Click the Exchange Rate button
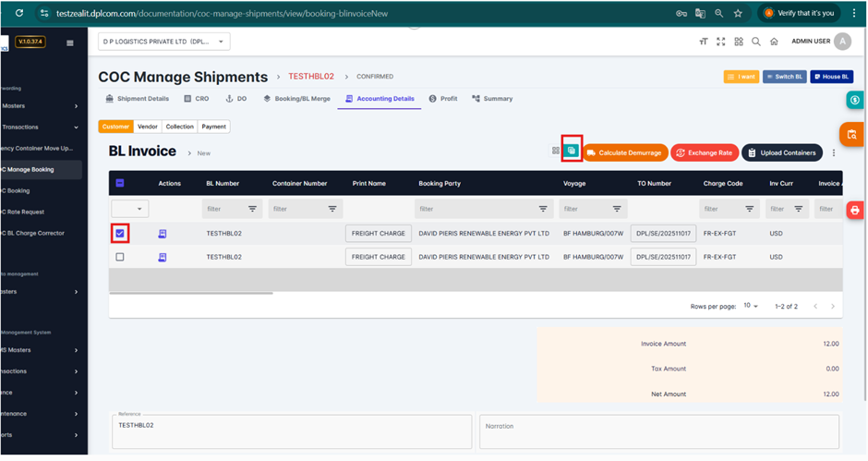This screenshot has width=868, height=461. [704, 152]
